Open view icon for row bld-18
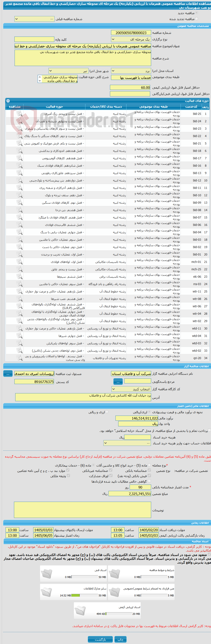Screen dimensions: 211x644 point(19,151)
